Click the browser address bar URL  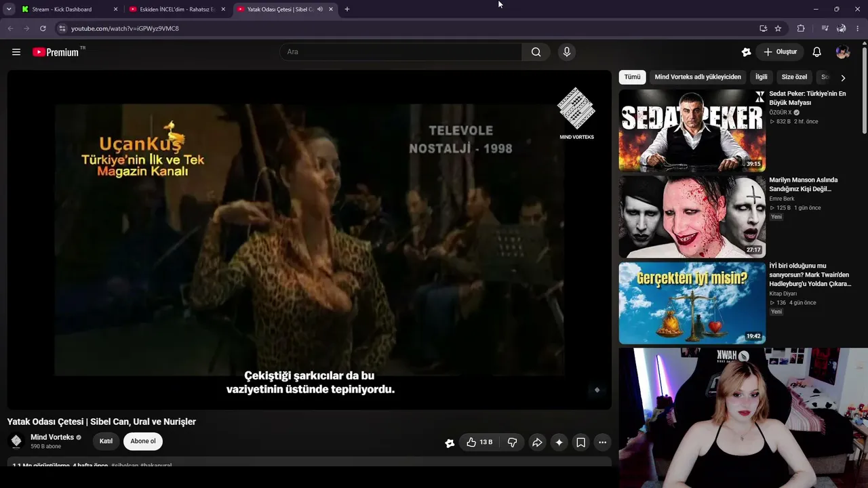click(x=125, y=28)
